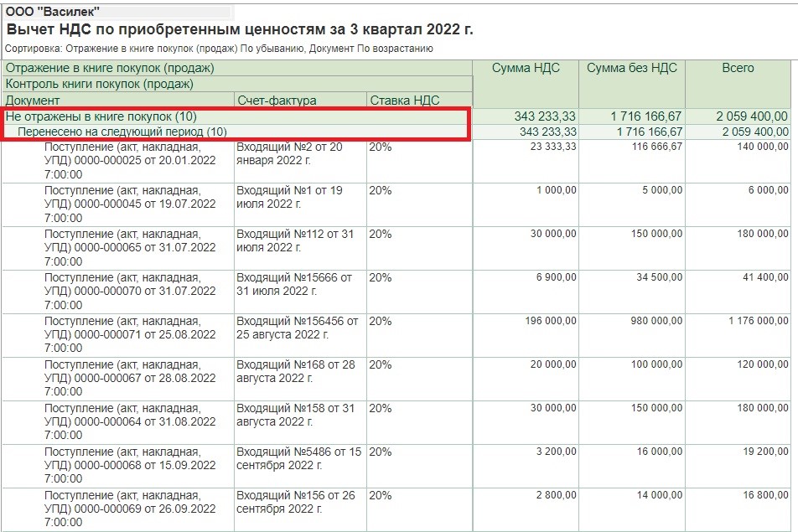Open invoice Входящий №156 от 26 сентября 2022
This screenshot has width=798, height=532.
click(x=295, y=503)
